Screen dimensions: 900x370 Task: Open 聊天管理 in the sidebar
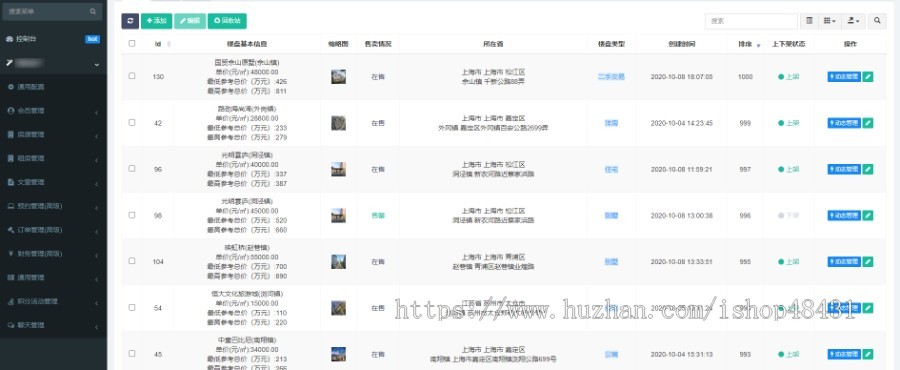53,325
